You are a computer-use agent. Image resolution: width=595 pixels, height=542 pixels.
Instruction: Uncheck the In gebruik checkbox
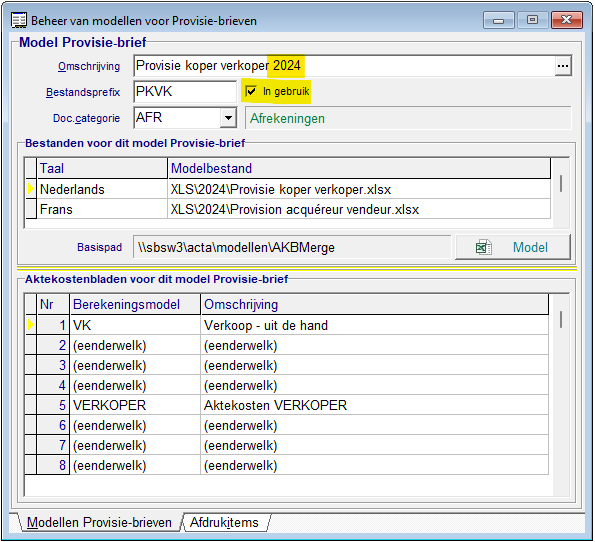tap(251, 91)
